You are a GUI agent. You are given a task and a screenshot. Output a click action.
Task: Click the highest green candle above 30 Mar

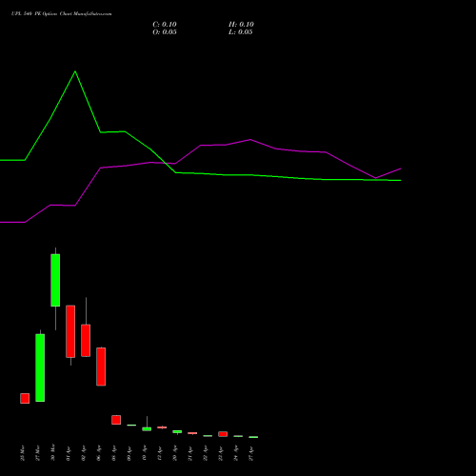pos(55,280)
